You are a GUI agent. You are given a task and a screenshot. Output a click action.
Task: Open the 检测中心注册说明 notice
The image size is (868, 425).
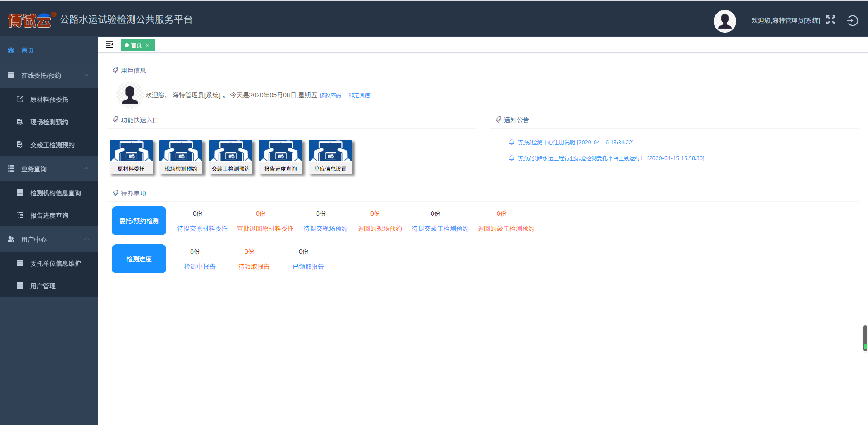point(575,143)
